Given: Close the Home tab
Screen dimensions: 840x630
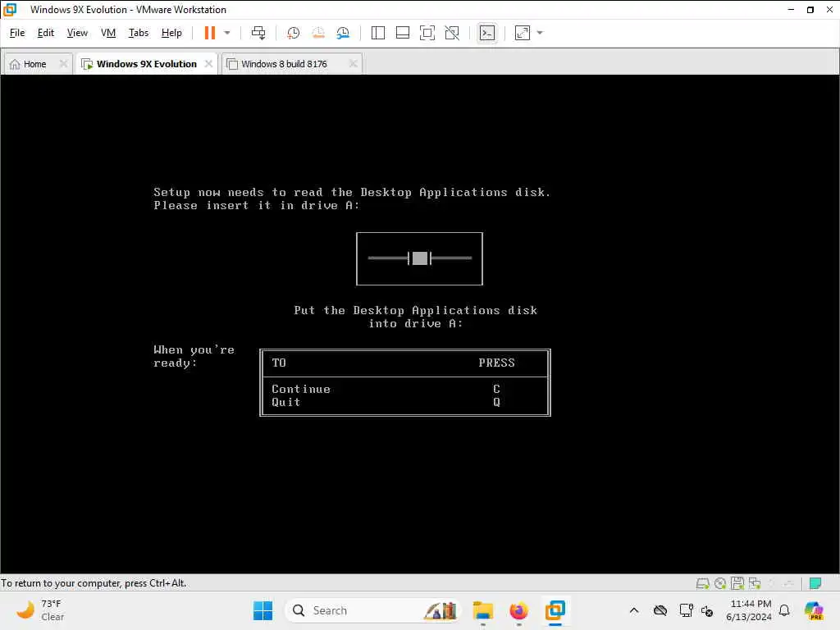Looking at the screenshot, I should tap(63, 64).
